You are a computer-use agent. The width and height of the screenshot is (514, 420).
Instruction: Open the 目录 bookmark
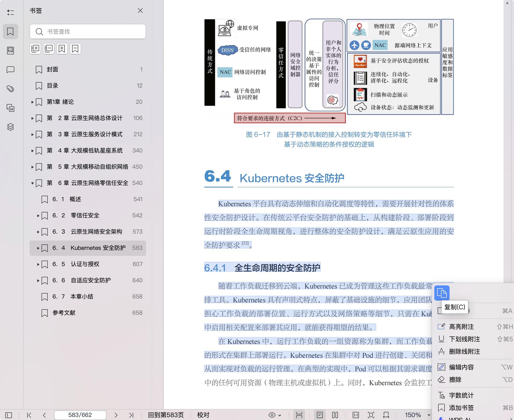coord(88,86)
